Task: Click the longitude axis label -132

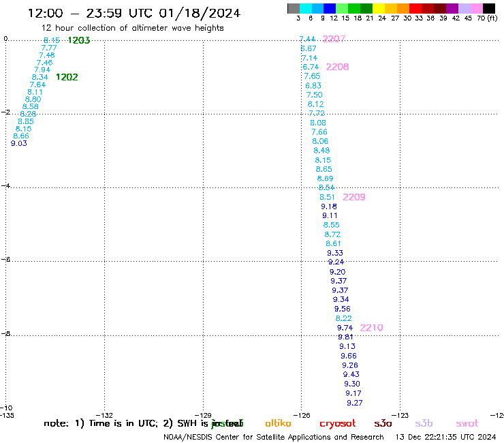Action: point(104,415)
